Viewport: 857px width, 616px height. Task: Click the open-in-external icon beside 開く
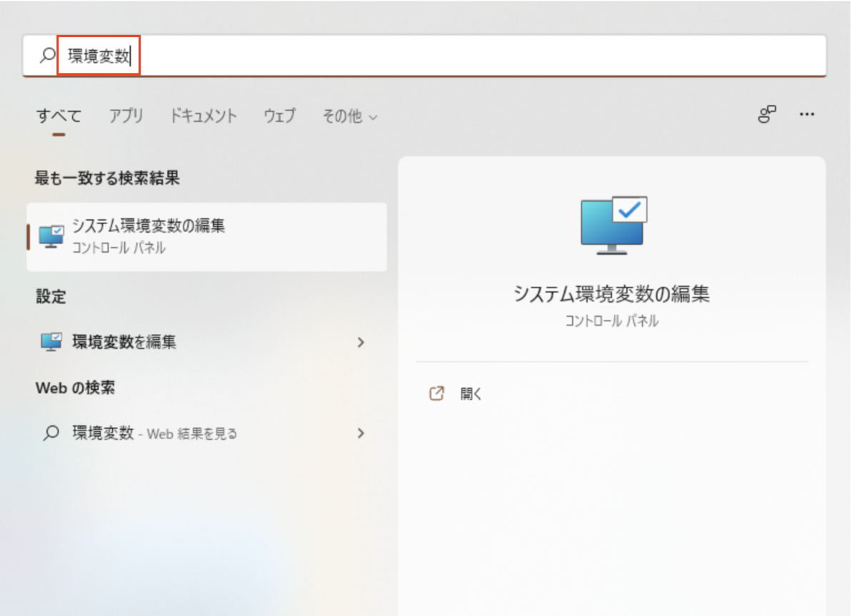point(436,393)
